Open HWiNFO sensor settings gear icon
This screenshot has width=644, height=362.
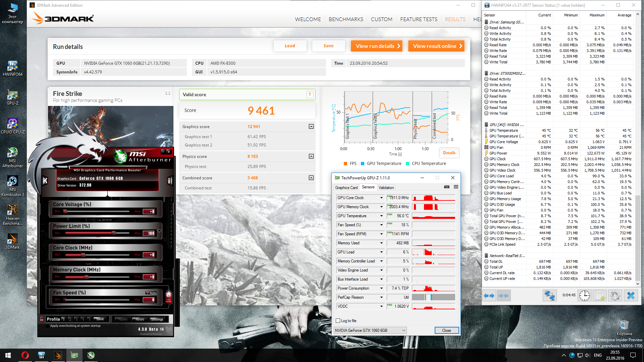coord(615,296)
